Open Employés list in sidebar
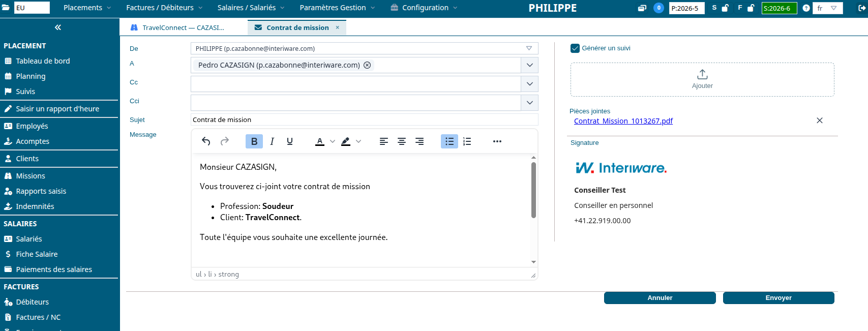Image resolution: width=868 pixels, height=331 pixels. coord(32,126)
